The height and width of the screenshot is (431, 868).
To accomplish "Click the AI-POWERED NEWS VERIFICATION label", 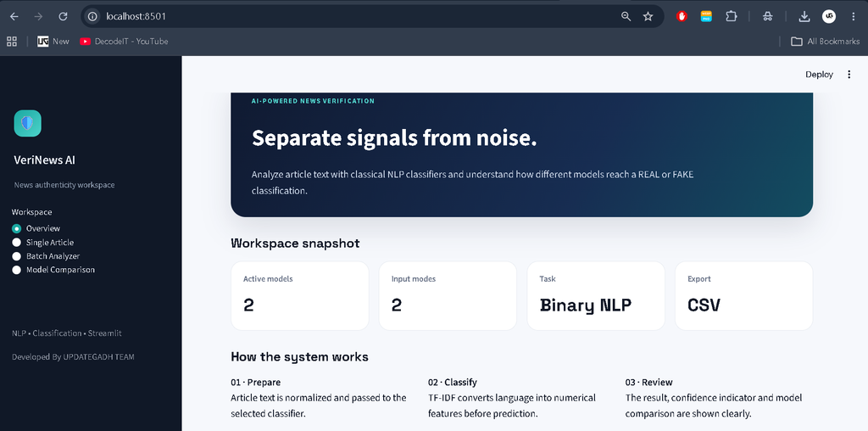I will (313, 101).
